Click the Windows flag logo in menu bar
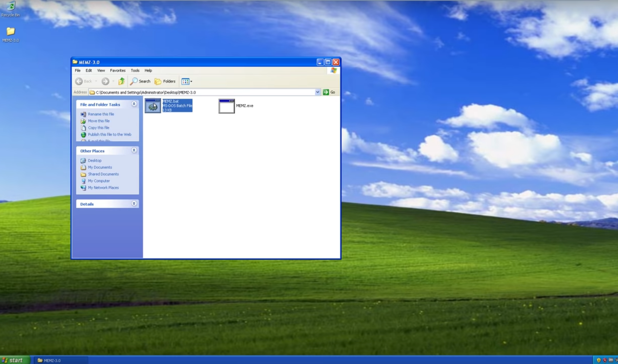Image resolution: width=618 pixels, height=364 pixels. click(x=334, y=70)
